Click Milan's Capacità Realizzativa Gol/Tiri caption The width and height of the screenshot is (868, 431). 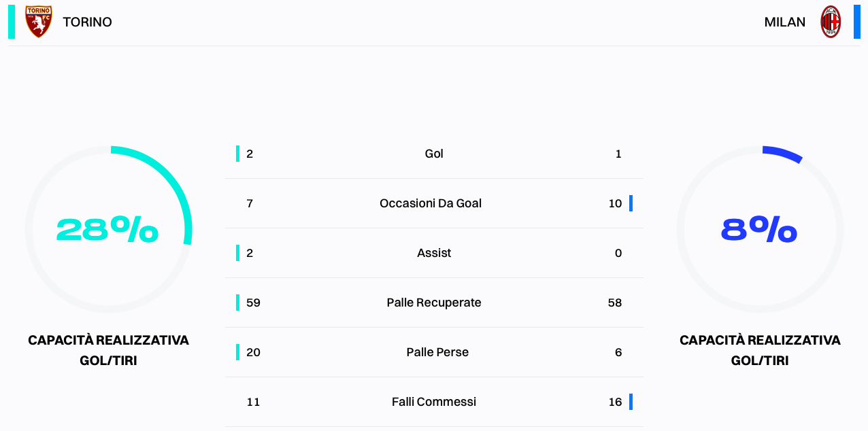(760, 350)
